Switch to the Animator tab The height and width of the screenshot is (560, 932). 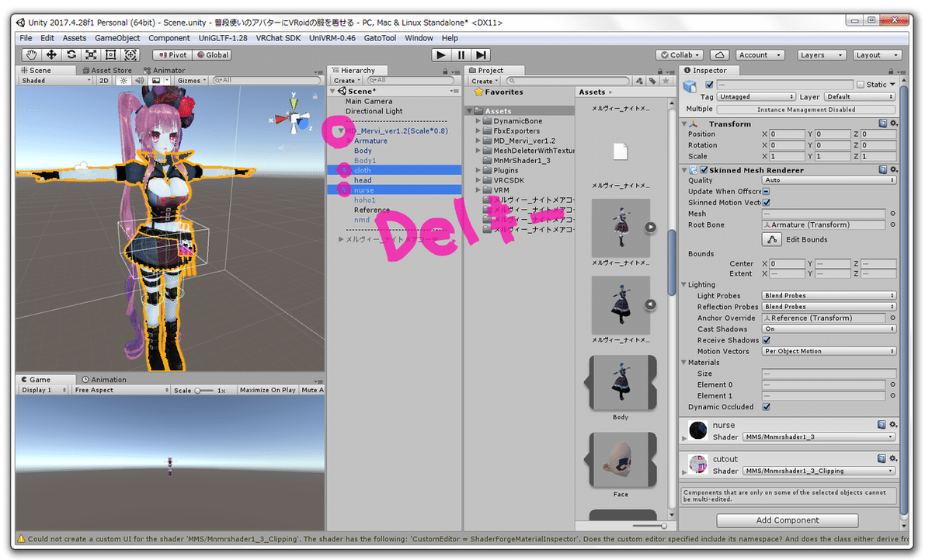[164, 70]
